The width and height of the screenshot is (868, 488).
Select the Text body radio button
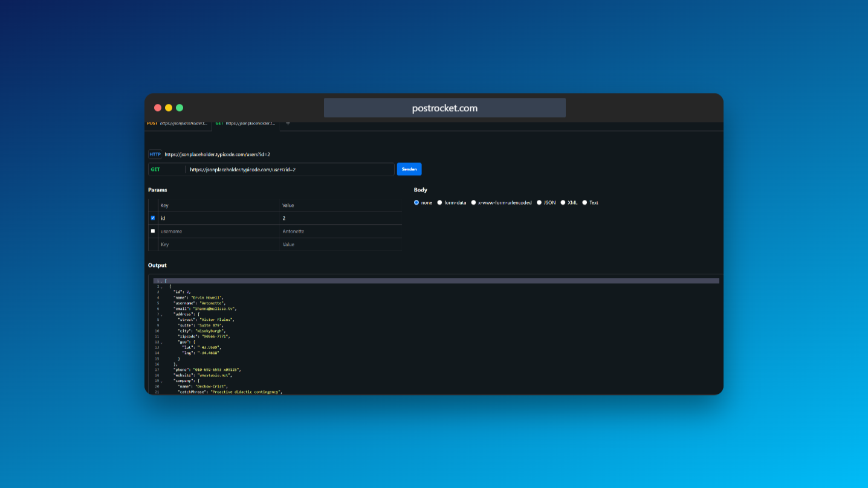(585, 203)
